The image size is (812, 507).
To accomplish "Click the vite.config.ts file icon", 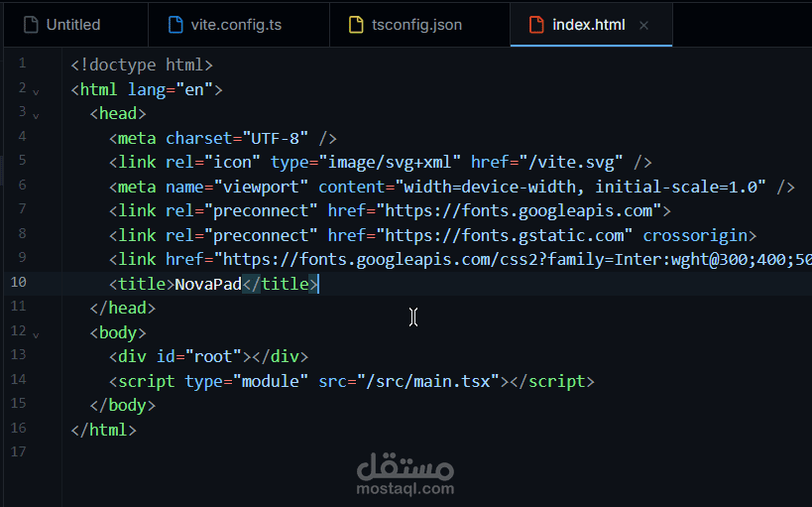I will pos(175,25).
